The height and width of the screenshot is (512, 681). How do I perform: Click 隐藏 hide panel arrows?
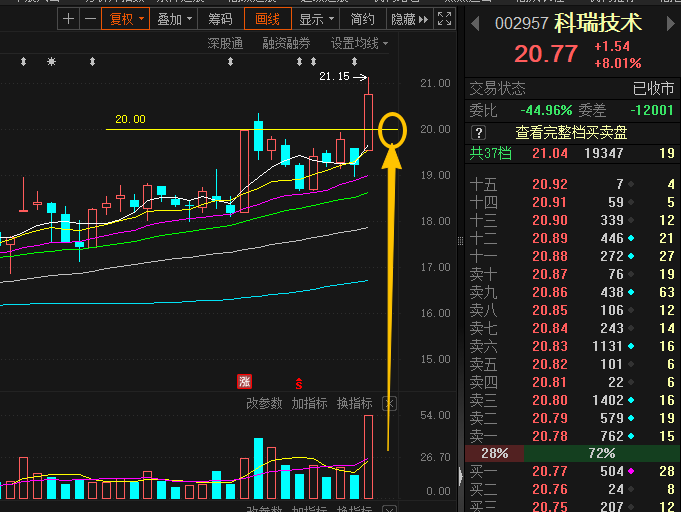click(x=409, y=19)
